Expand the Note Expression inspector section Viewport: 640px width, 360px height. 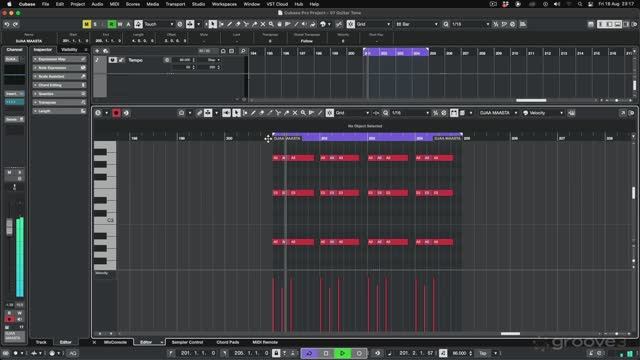(59, 68)
